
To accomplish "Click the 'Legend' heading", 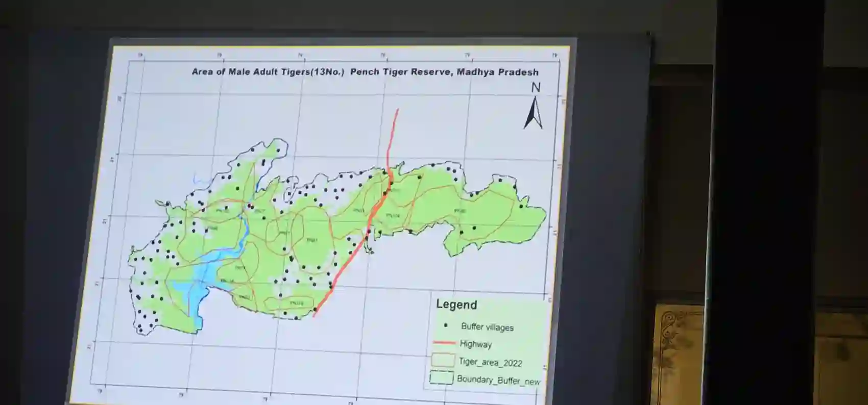I will click(456, 305).
